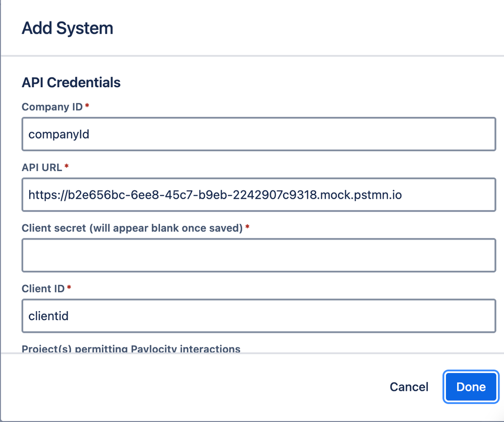Click the companyId text value
The height and width of the screenshot is (422, 504).
click(x=59, y=134)
